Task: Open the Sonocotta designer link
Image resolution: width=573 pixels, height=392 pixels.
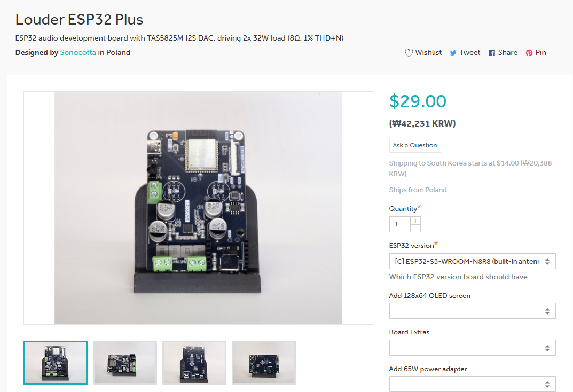Action: 78,53
